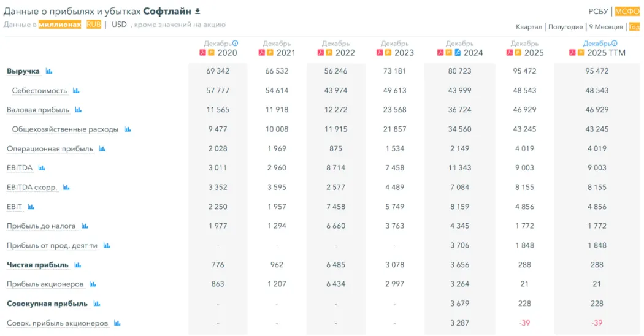The width and height of the screenshot is (644, 336).
Task: Open the PDF icon for 2025 TTM
Action: (572, 53)
